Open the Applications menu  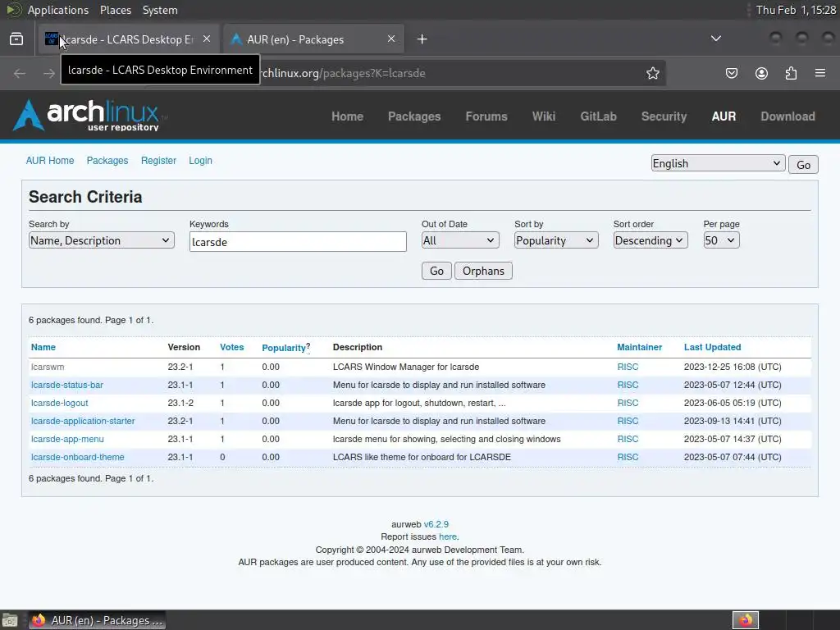point(58,10)
